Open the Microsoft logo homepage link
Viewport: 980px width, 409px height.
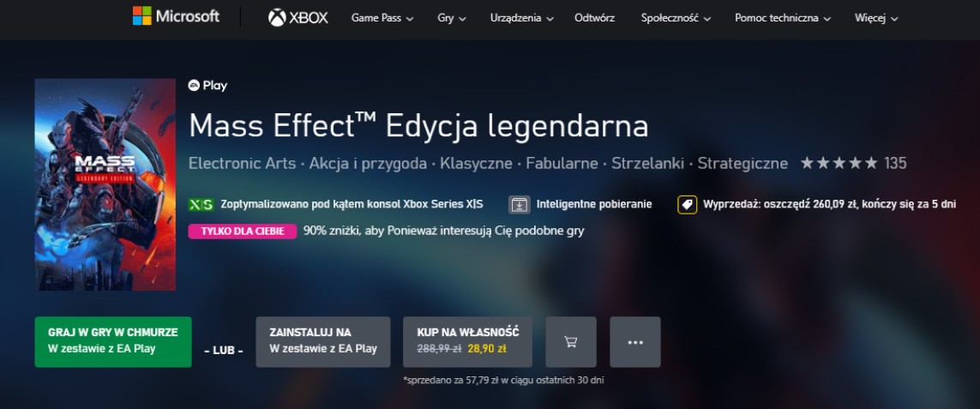(x=176, y=16)
